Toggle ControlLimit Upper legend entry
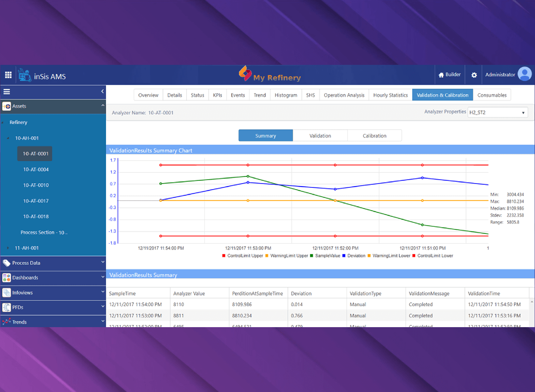Viewport: 535px width, 392px height. pos(245,256)
